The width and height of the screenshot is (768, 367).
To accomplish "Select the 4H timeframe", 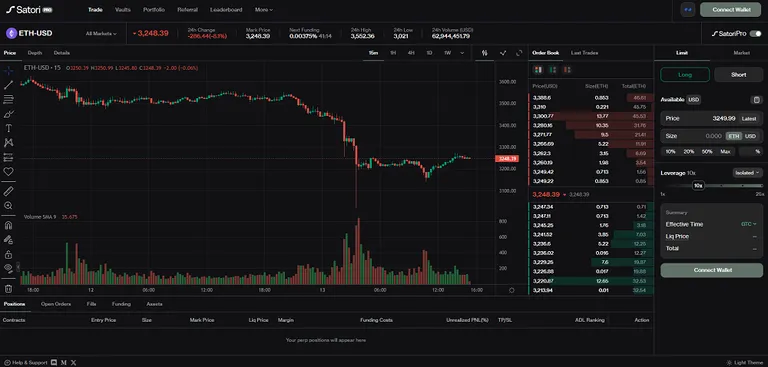I will pyautogui.click(x=411, y=53).
